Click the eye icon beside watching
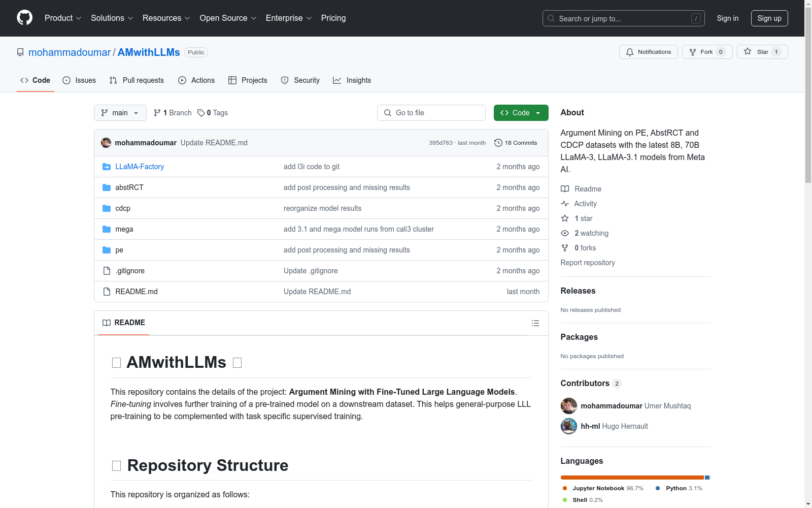The width and height of the screenshot is (812, 508). tap(565, 233)
